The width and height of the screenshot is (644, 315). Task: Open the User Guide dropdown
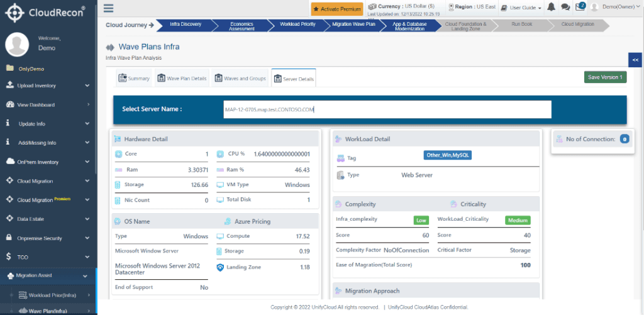tap(521, 8)
